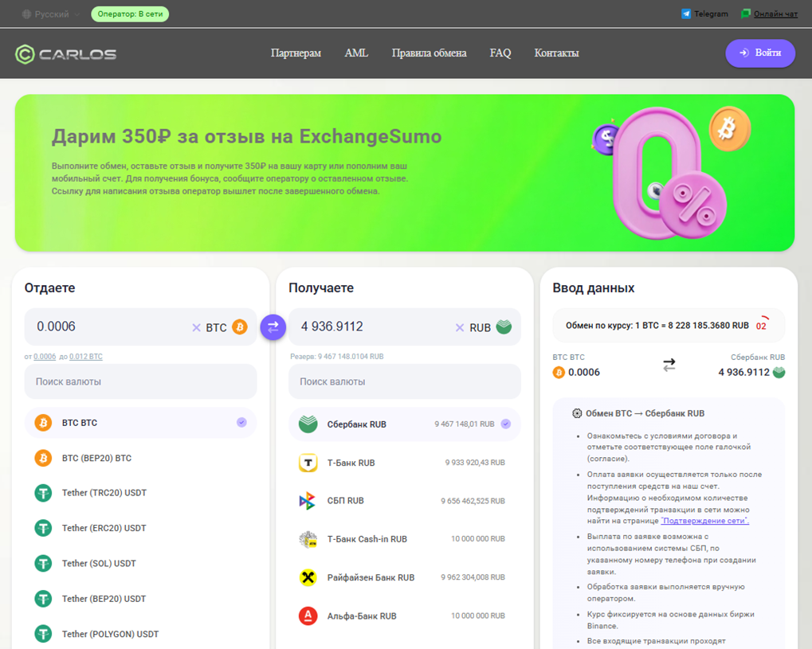Click the Войти login button
Viewport: 812px width, 649px height.
[x=760, y=53]
